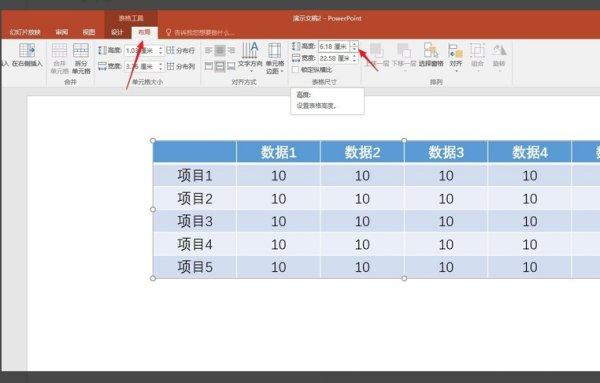The height and width of the screenshot is (383, 600).
Task: Click the Tell Me search box with lightbulb
Action: [200, 33]
